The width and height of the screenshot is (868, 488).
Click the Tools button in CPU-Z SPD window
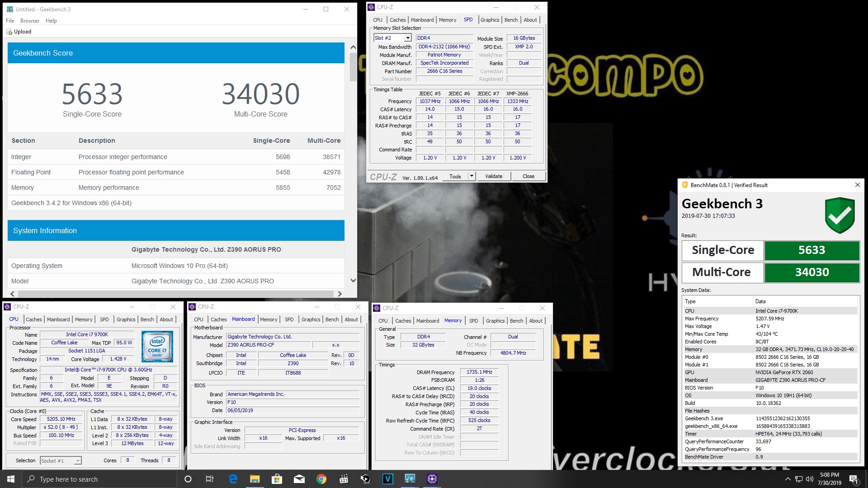(x=455, y=176)
